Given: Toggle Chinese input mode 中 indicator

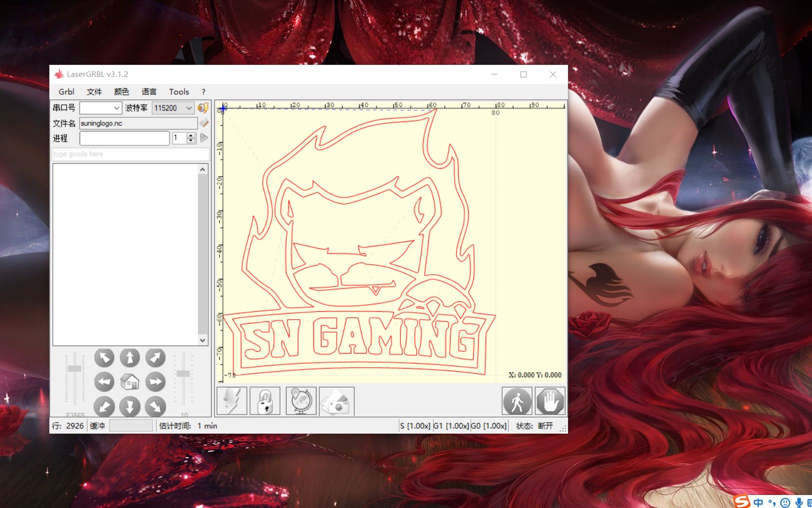Looking at the screenshot, I should click(x=759, y=503).
